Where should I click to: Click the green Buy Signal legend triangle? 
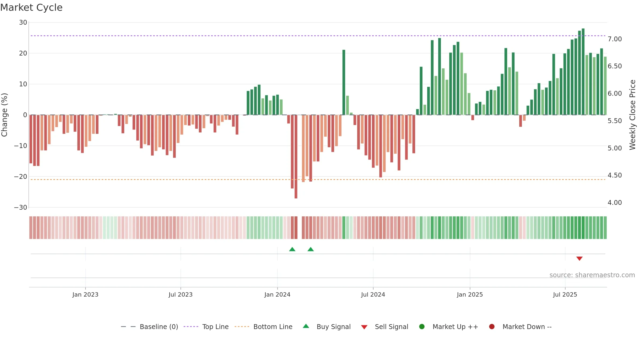pyautogui.click(x=306, y=326)
